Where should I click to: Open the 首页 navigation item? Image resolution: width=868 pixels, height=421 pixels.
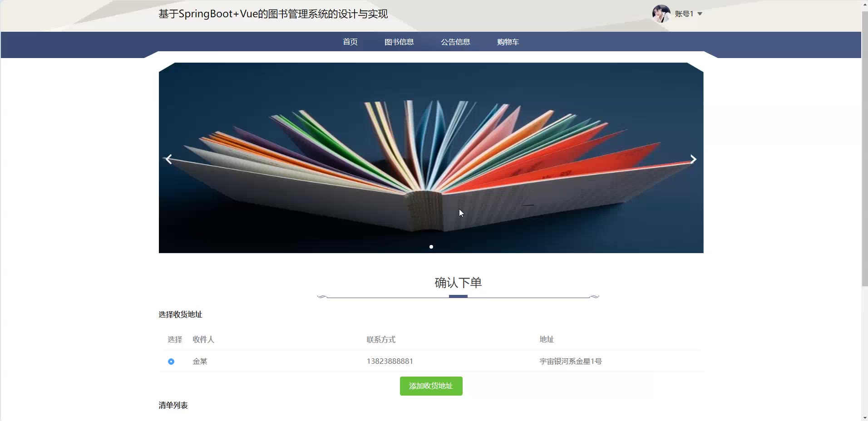coord(350,42)
